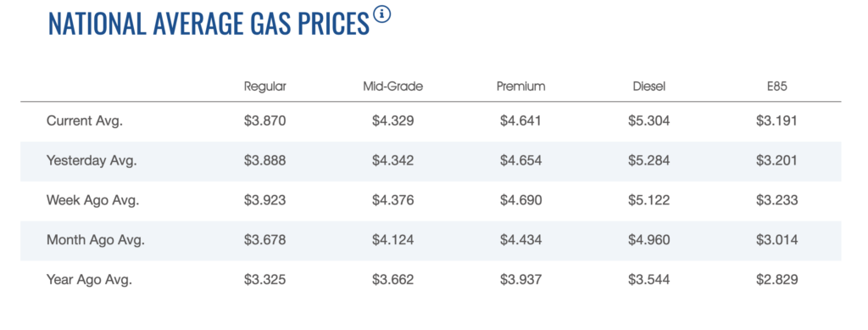Viewport: 868px width, 330px height.
Task: Click current Diesel price $5.304
Action: tap(648, 121)
